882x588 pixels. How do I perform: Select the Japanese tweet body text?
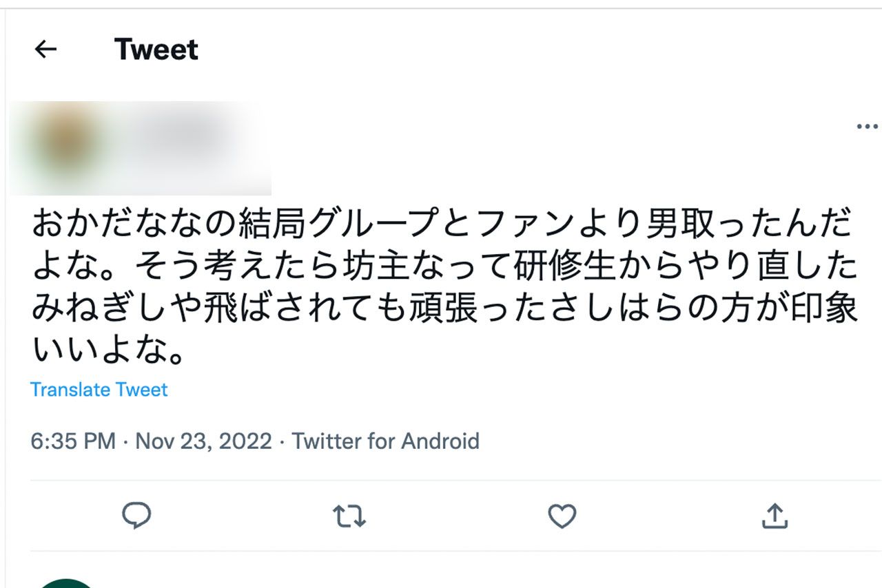pos(441,282)
